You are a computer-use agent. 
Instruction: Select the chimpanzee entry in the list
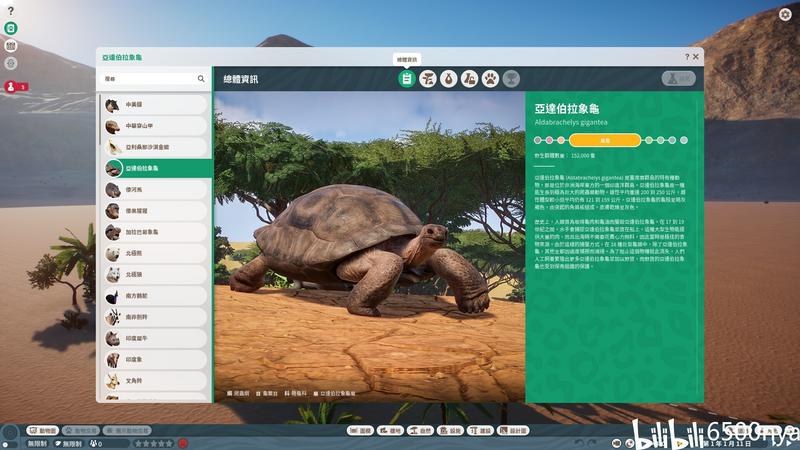click(155, 211)
